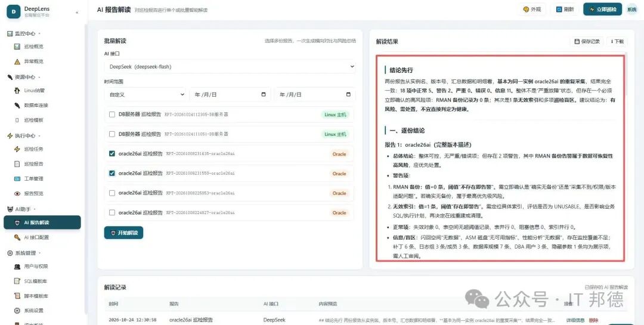Click the Linux纳管 icon

point(17,91)
